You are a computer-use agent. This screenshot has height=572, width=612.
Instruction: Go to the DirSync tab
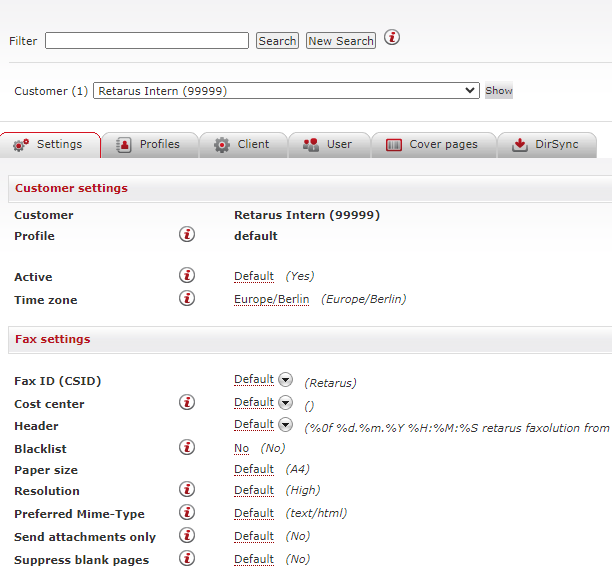546,145
